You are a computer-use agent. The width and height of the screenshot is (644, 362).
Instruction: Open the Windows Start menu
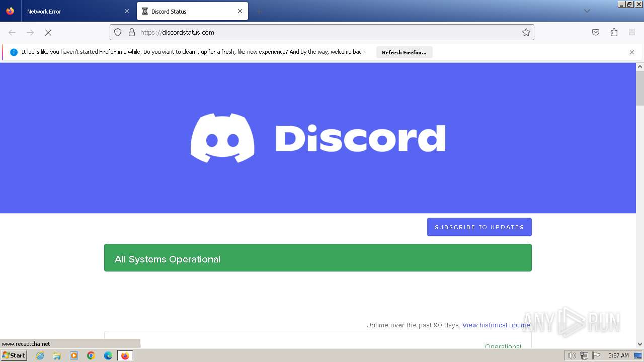coord(14,355)
